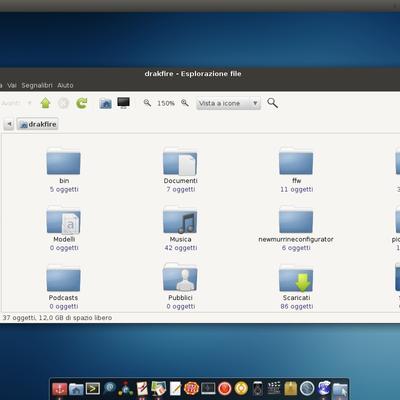400x400 pixels.
Task: Click the yellow ring dock icon
Action: 241,389
